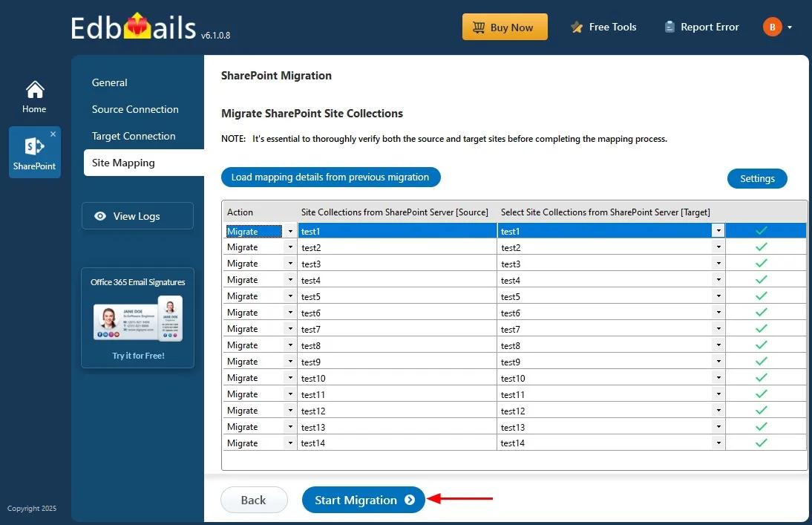The image size is (812, 525).
Task: Select source site collection test10
Action: 397,378
